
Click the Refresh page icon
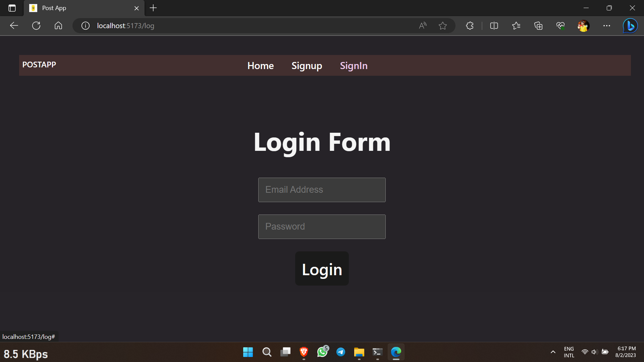click(36, 25)
